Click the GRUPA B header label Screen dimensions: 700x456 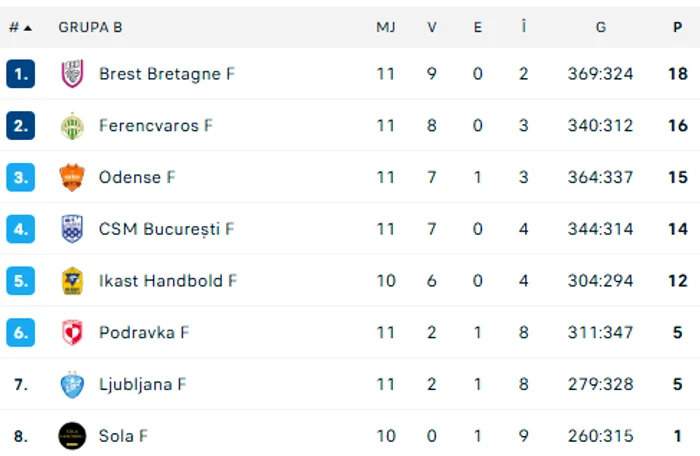point(90,27)
